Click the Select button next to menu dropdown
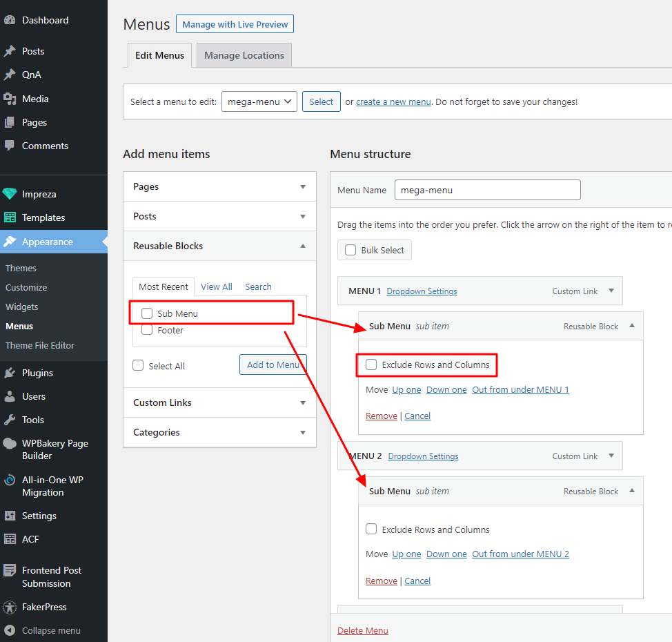 click(321, 101)
